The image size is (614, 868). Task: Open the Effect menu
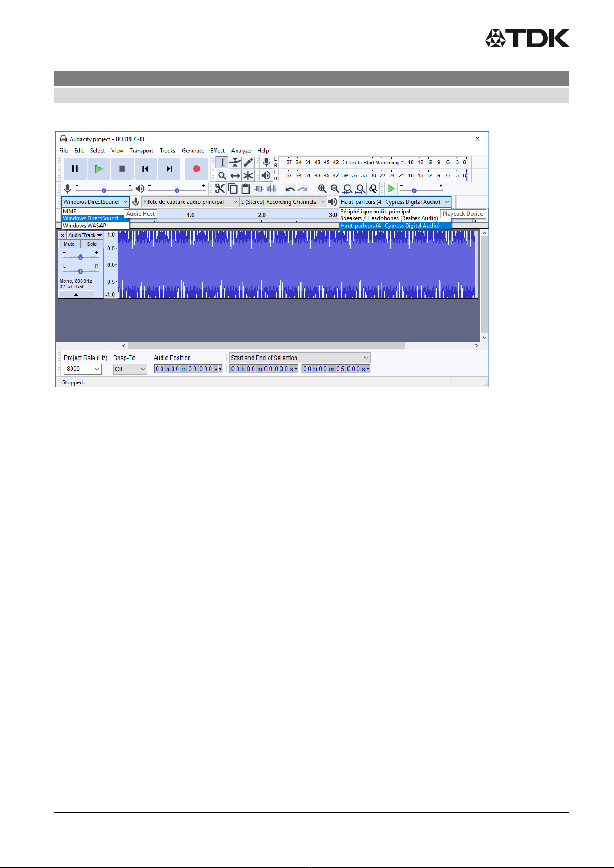218,151
